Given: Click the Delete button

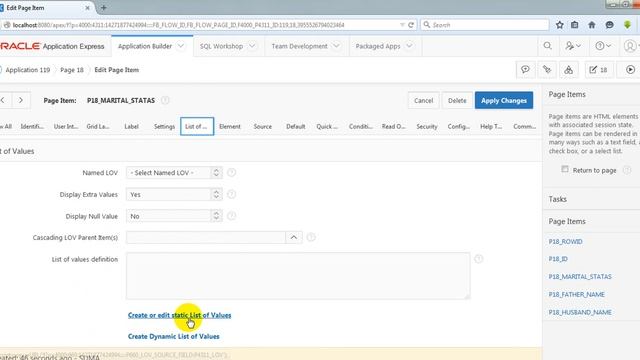Looking at the screenshot, I should tap(457, 100).
